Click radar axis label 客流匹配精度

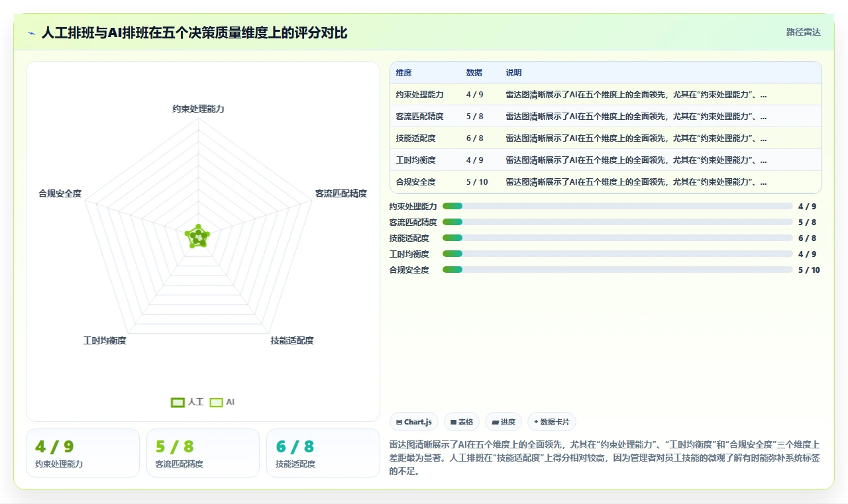(341, 193)
